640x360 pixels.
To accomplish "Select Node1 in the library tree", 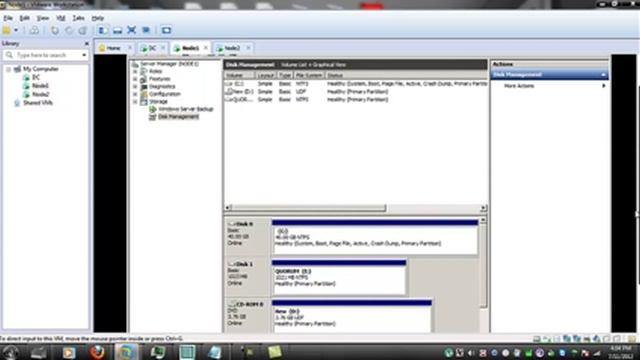I will pyautogui.click(x=40, y=86).
